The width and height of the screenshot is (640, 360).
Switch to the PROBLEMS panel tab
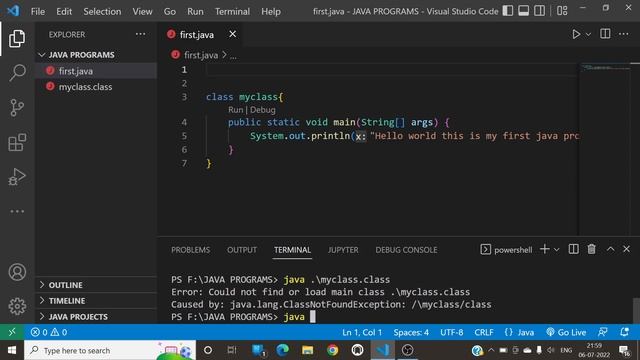(x=190, y=250)
